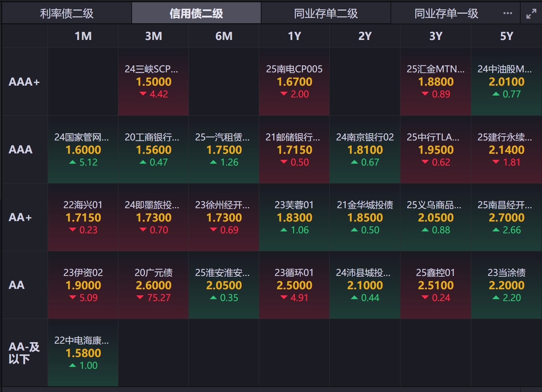Open the 23当涂债 bond cell
The image size is (542, 392).
coord(507,285)
